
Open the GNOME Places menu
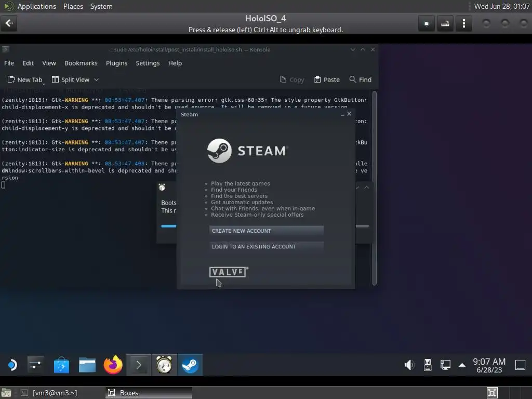[73, 6]
